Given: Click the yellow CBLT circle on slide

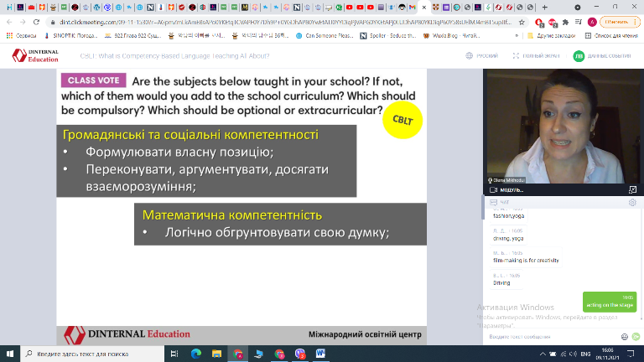Looking at the screenshot, I should point(402,120).
